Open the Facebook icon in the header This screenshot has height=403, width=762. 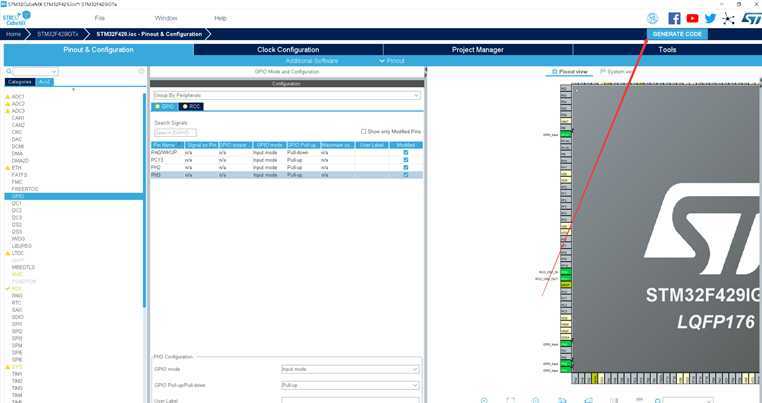click(674, 18)
